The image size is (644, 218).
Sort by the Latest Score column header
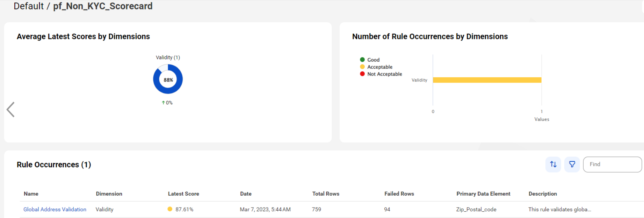click(183, 194)
